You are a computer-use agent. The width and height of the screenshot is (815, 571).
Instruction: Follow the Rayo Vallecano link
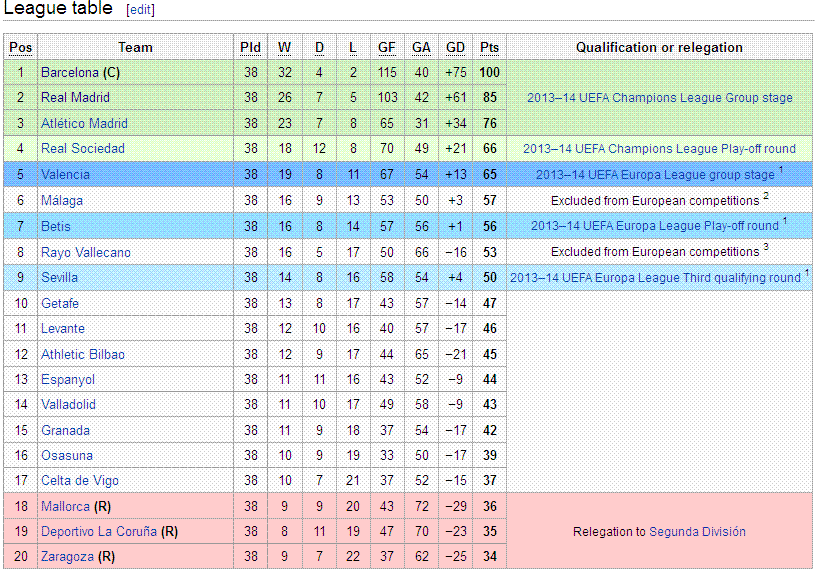click(86, 252)
